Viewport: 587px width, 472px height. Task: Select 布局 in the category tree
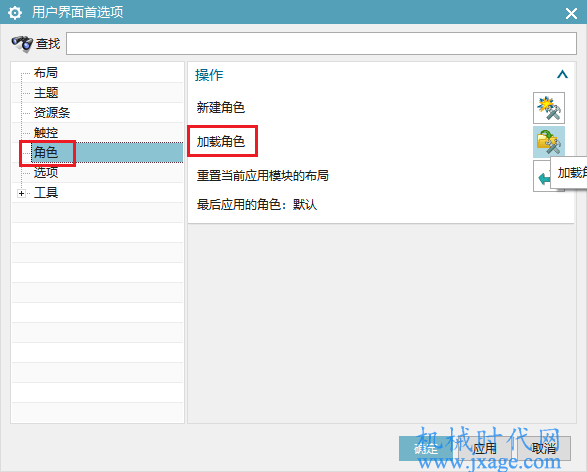(46, 73)
